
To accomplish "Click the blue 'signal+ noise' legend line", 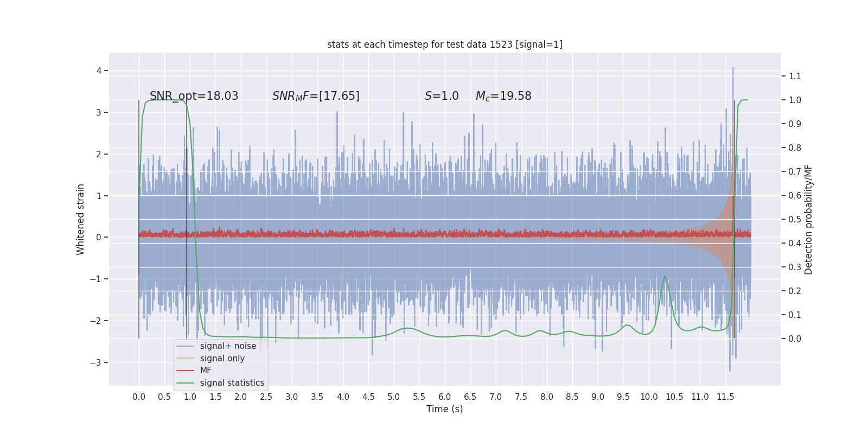I will click(186, 346).
